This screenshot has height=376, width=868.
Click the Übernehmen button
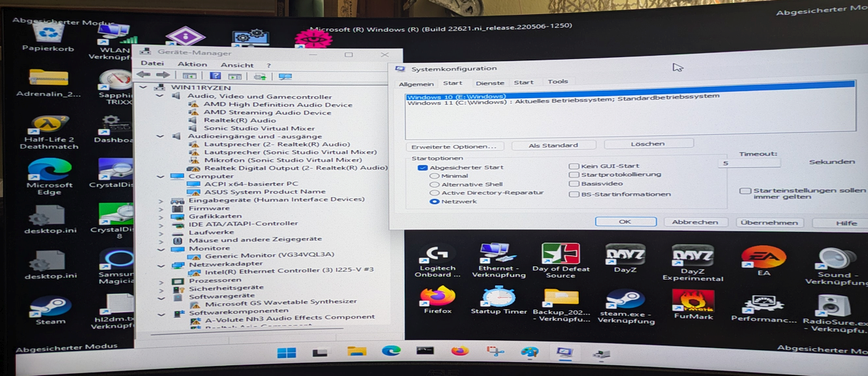point(770,222)
